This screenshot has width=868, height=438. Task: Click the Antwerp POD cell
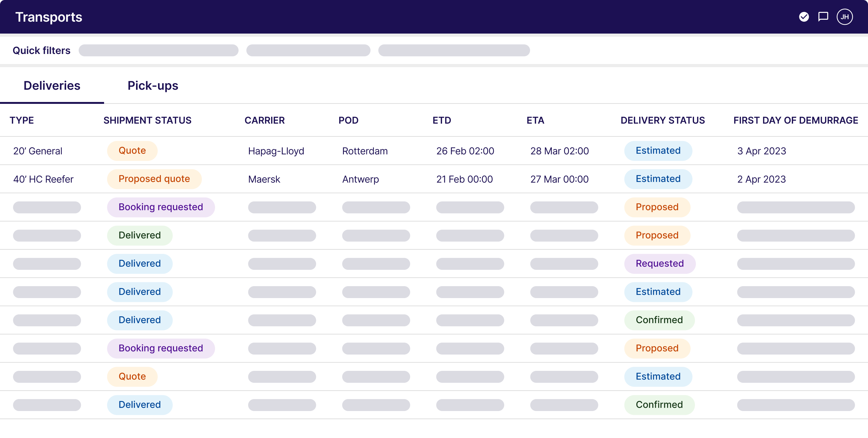tap(360, 179)
